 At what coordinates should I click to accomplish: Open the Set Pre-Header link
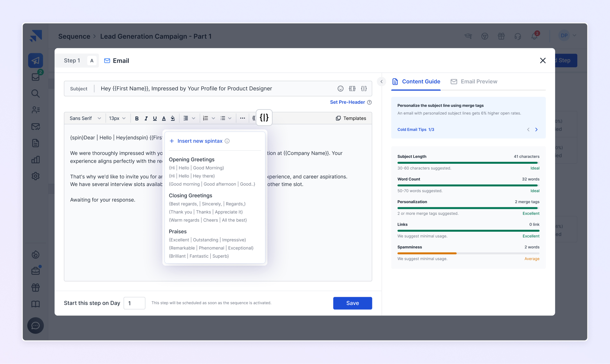click(347, 102)
